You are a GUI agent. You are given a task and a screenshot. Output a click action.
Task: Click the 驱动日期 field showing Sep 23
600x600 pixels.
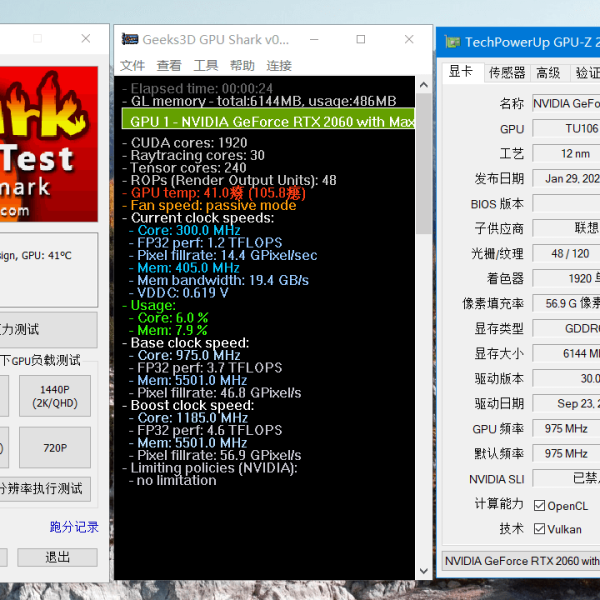(566, 403)
